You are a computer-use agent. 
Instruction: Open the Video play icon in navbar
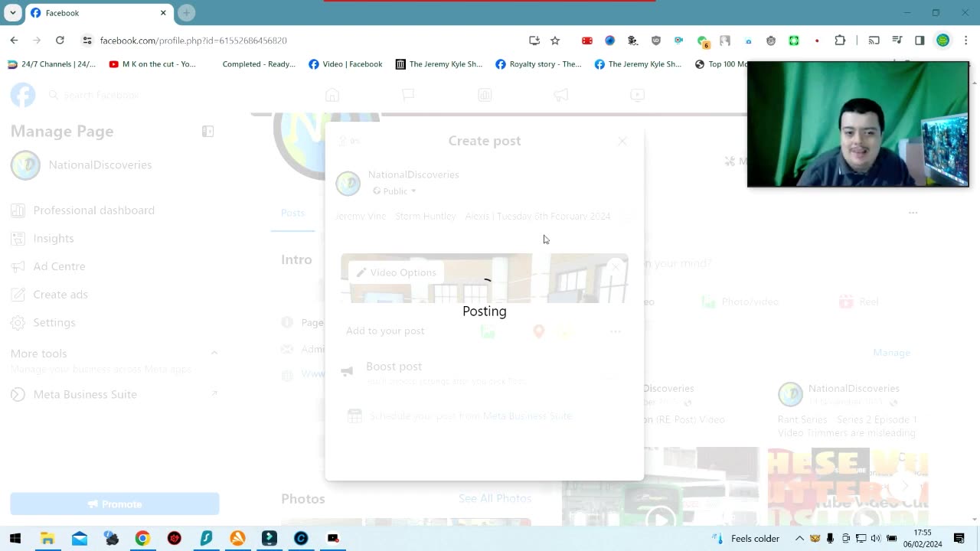pos(638,95)
